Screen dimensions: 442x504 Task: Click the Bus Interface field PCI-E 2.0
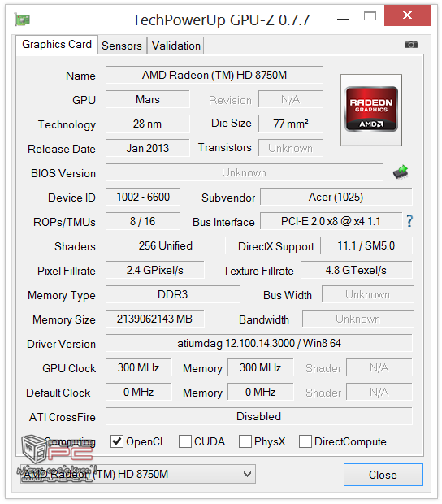(x=331, y=221)
